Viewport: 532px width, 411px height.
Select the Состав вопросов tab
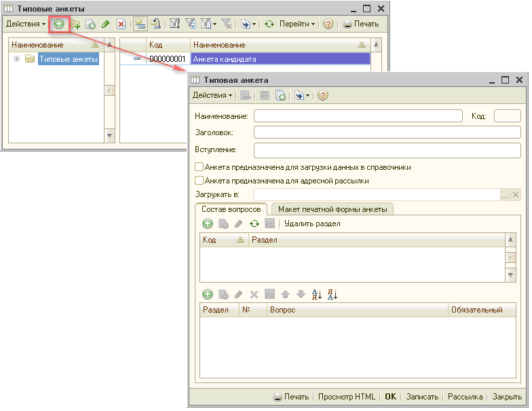231,209
